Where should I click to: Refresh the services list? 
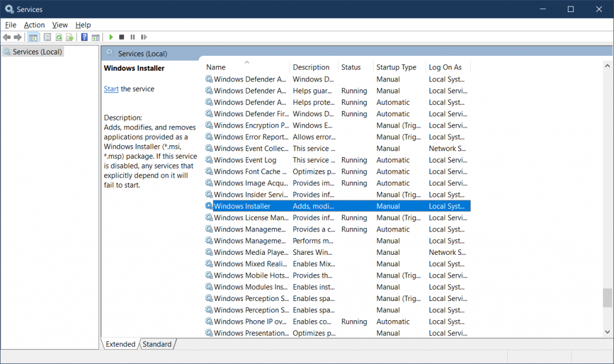pos(59,37)
